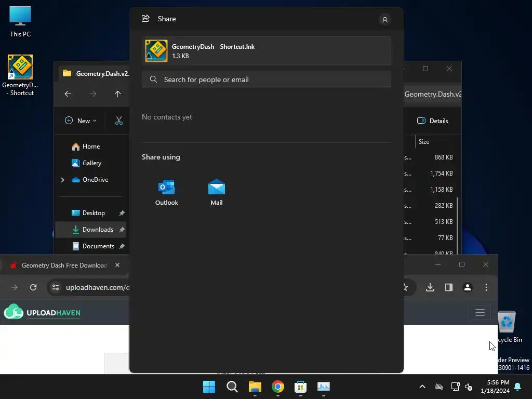Switch to Chrome from taskbar
Viewport: 532px width, 399px height.
click(278, 387)
